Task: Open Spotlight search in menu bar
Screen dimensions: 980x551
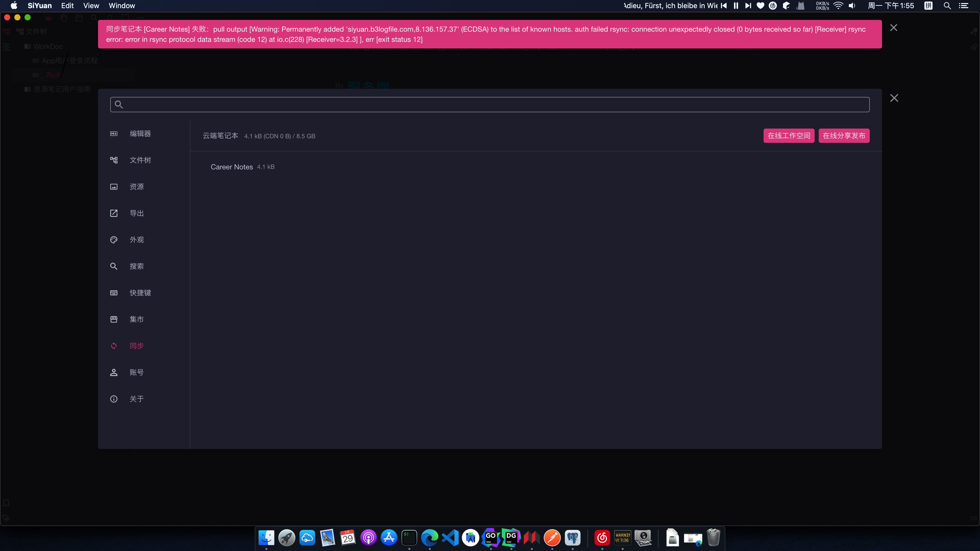Action: [x=947, y=6]
